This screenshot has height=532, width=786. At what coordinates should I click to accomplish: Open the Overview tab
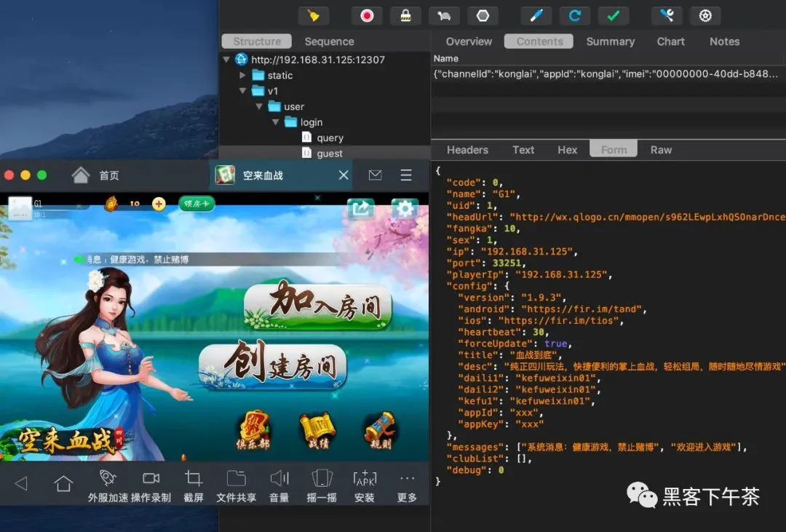(x=469, y=41)
